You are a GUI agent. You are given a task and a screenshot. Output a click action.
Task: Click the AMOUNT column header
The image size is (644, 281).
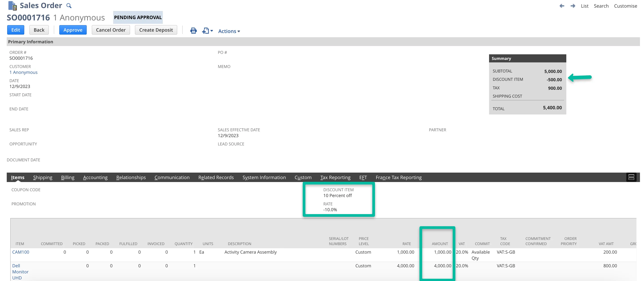click(x=440, y=244)
